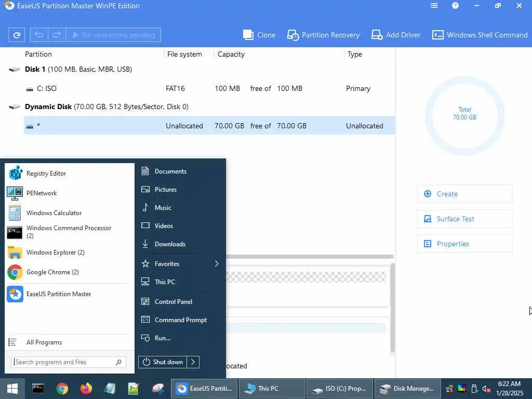Screen dimensions: 532x399
Task: Switch to ISO (C:) Properties taskbar window
Action: [340, 389]
